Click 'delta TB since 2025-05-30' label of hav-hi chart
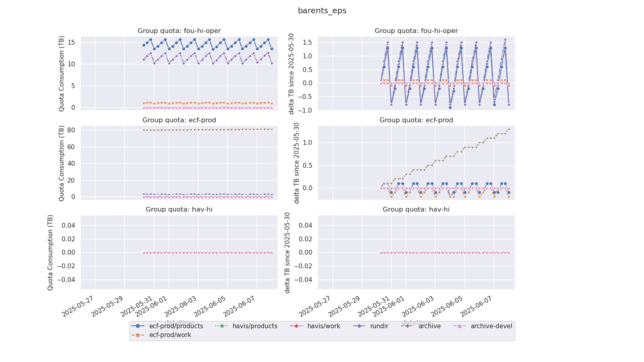Viewport: 644px width, 362px height. tap(287, 252)
